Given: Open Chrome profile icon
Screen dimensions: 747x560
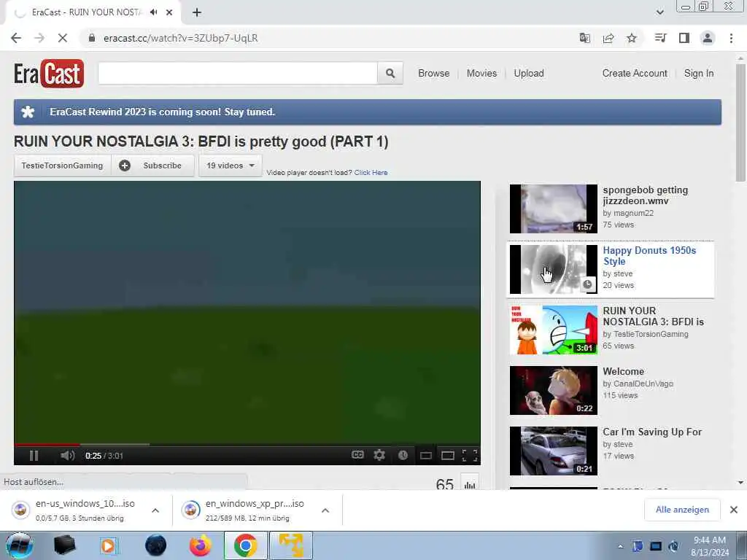Looking at the screenshot, I should 708,38.
